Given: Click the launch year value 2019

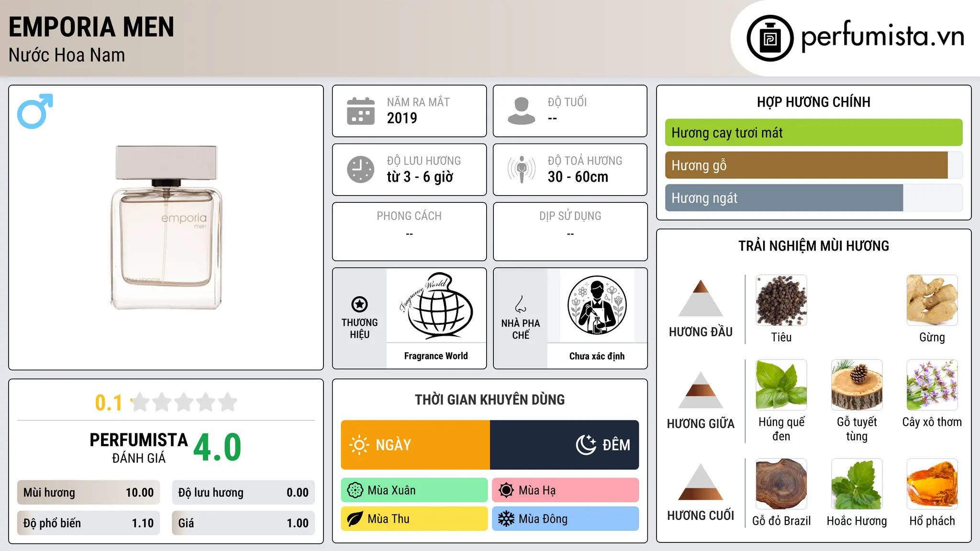Looking at the screenshot, I should coord(402,118).
